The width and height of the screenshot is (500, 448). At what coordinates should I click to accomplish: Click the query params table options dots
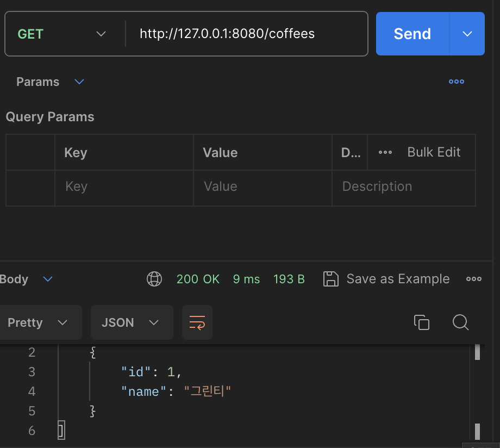385,152
